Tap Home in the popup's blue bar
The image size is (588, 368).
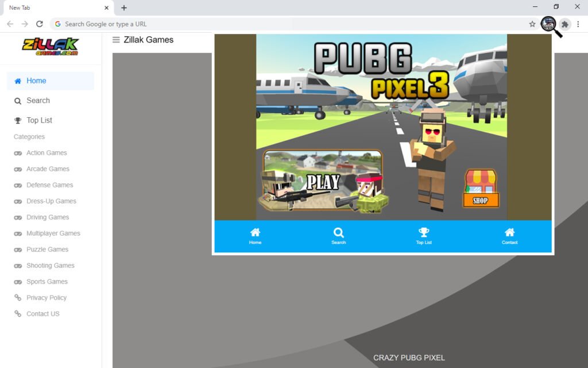click(x=255, y=236)
